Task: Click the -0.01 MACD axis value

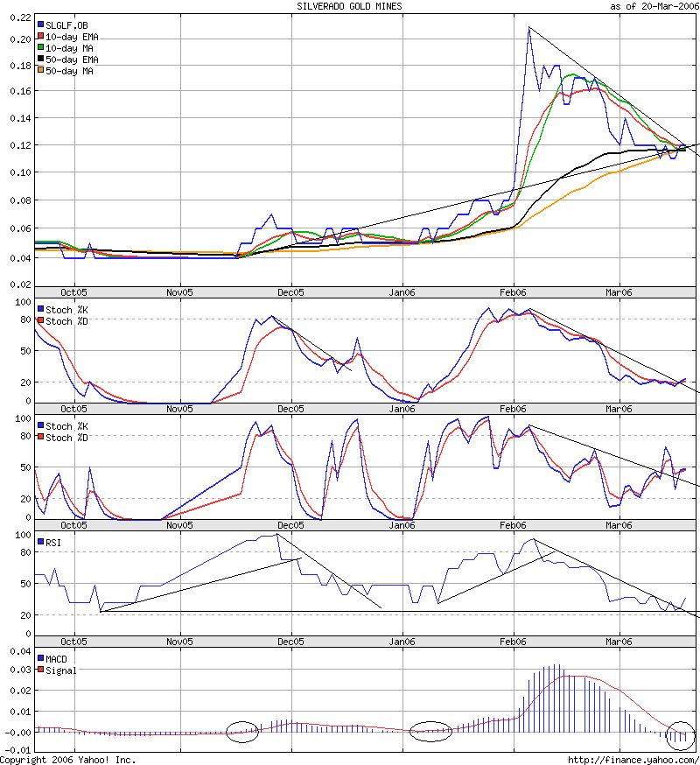Action: [x=18, y=751]
